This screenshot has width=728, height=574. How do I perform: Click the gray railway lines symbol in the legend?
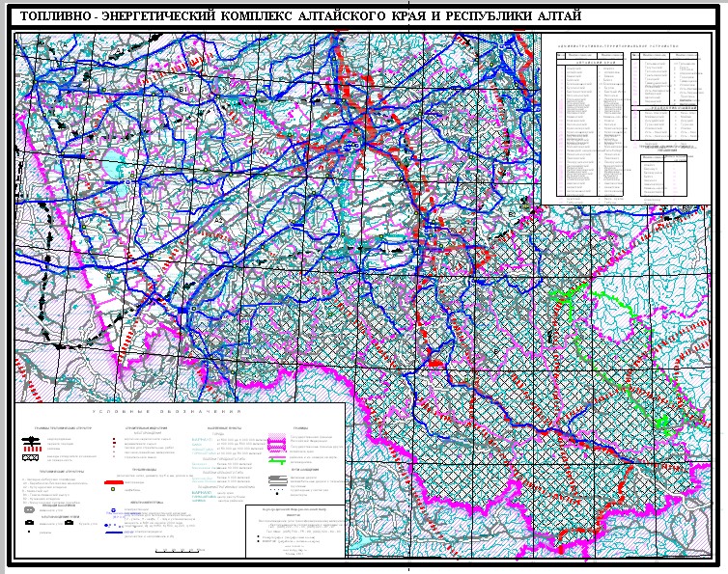(278, 480)
